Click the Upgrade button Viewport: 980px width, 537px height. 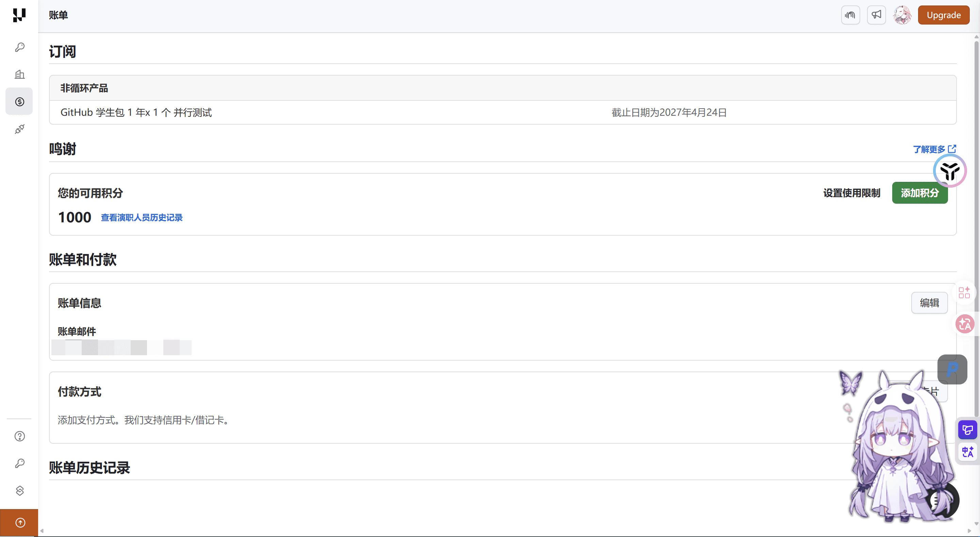[x=944, y=15]
